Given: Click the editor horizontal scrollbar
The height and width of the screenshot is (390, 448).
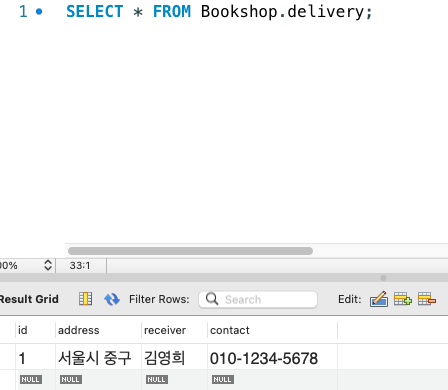Looking at the screenshot, I should (190, 251).
